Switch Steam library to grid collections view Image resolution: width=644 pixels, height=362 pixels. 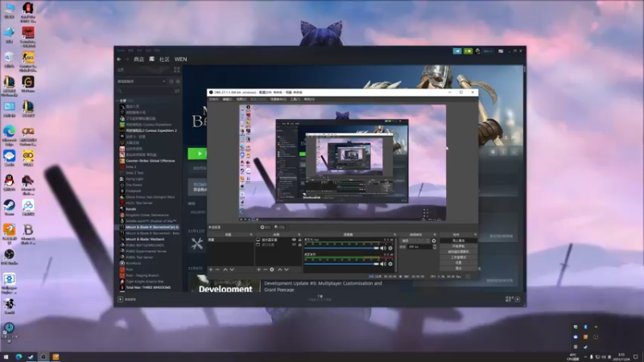coord(177,70)
